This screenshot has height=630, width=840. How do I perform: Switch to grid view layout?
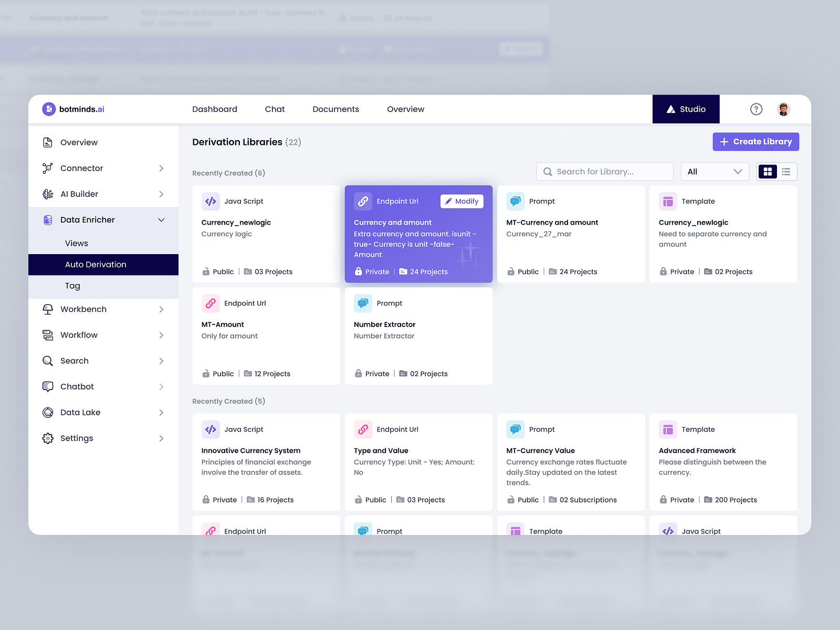click(768, 171)
